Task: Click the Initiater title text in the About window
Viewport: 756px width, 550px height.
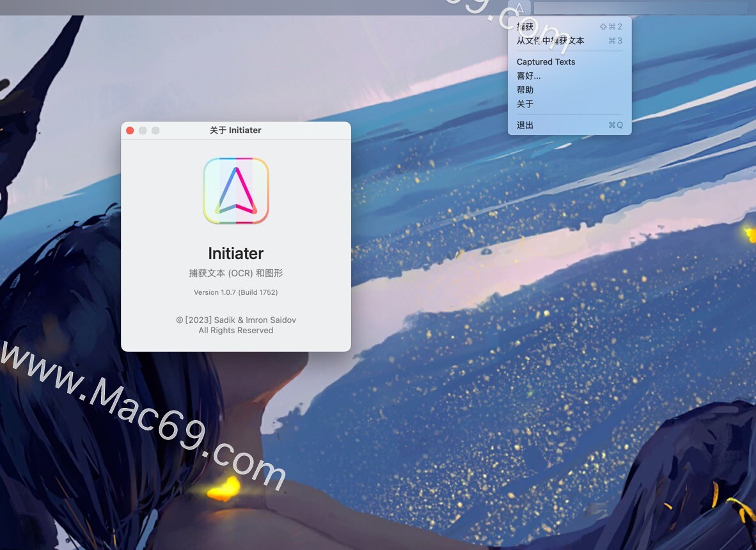Action: pos(235,253)
